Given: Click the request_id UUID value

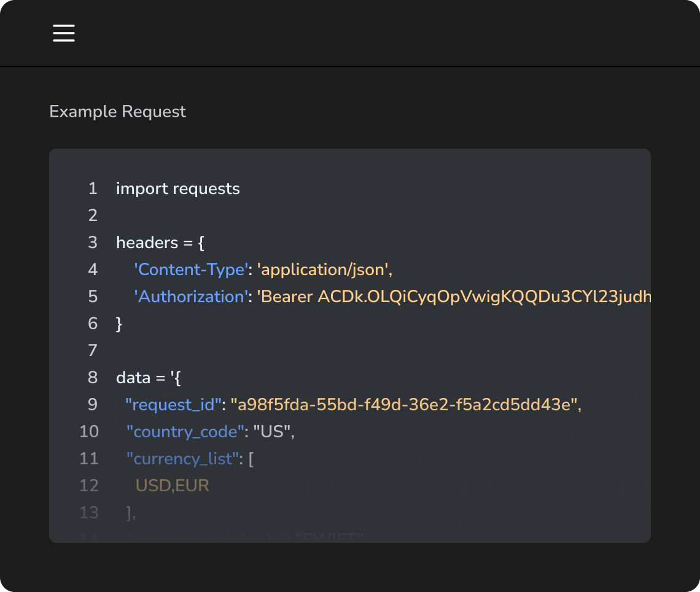Looking at the screenshot, I should [405, 405].
